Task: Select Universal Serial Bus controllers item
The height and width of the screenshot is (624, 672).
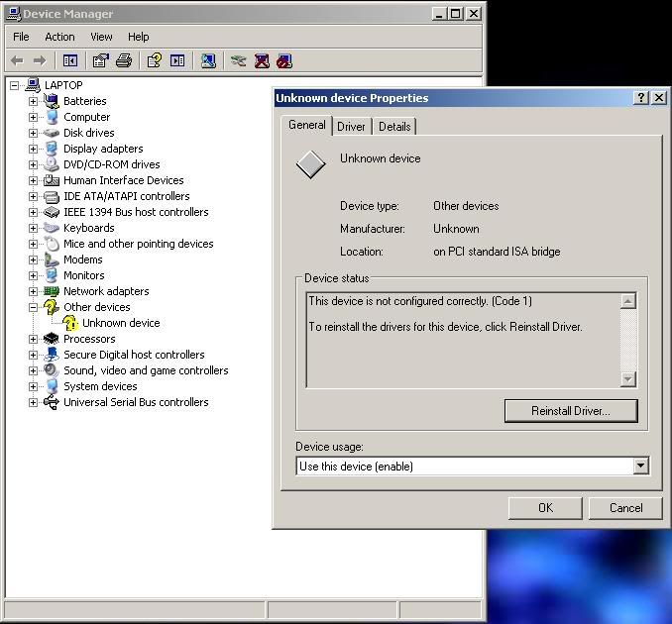Action: click(x=136, y=402)
